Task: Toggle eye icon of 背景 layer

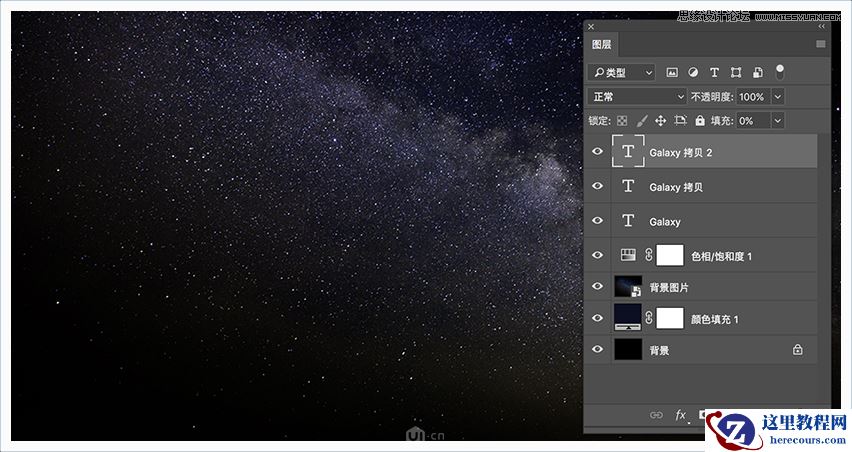Action: [597, 349]
